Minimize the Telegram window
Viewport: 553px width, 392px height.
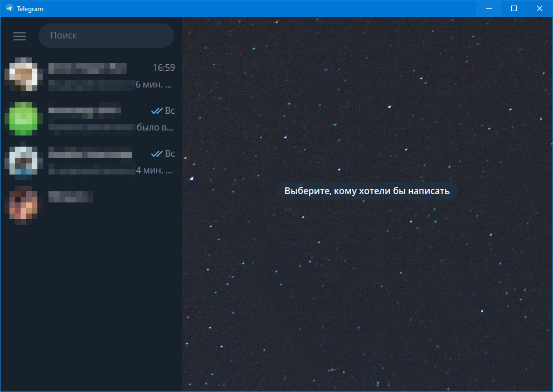pyautogui.click(x=488, y=8)
